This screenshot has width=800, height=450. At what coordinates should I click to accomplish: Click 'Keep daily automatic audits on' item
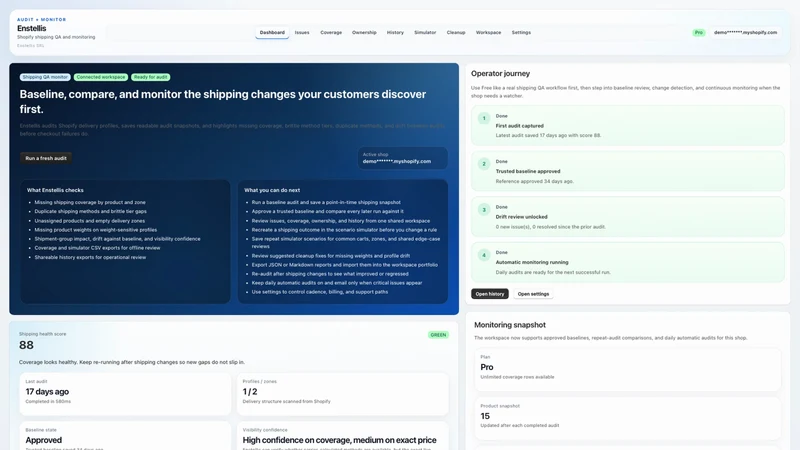pyautogui.click(x=337, y=283)
